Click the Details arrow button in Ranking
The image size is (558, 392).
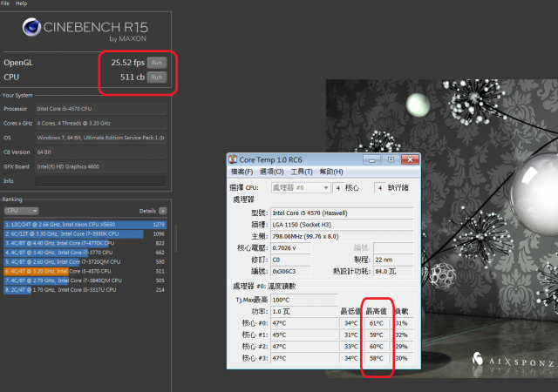point(163,211)
